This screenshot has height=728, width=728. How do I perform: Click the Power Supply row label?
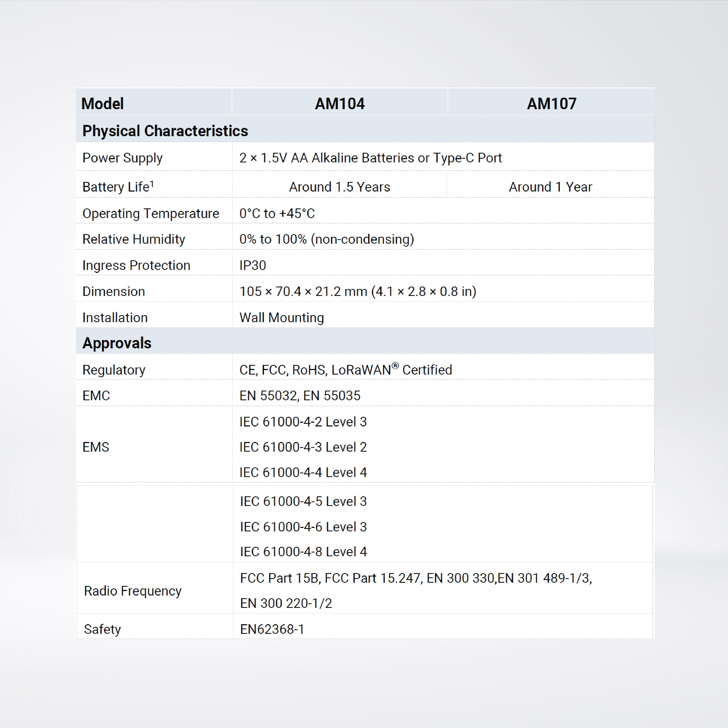click(x=123, y=158)
